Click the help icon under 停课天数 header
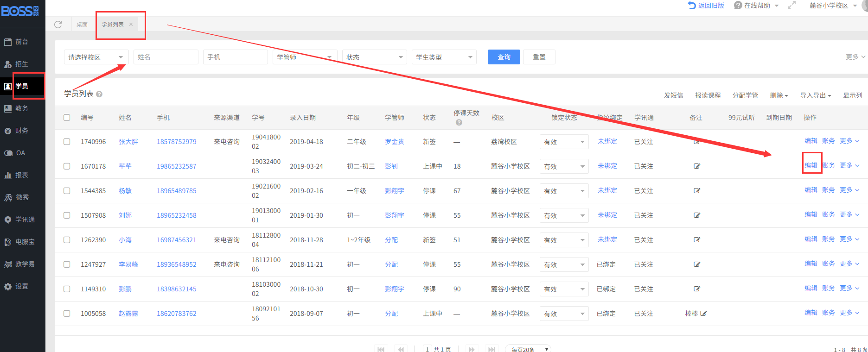This screenshot has height=352, width=868. click(459, 122)
